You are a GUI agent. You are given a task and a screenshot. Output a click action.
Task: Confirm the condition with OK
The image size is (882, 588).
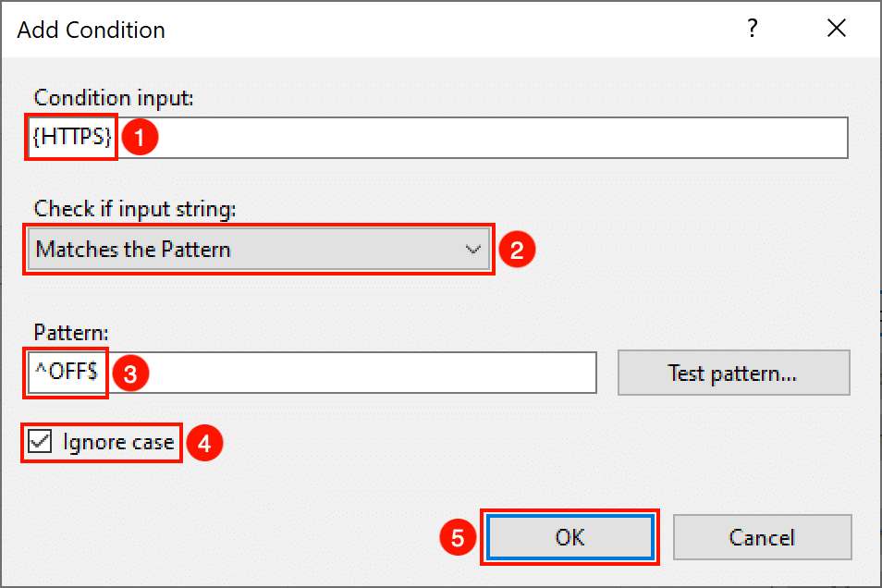(570, 537)
